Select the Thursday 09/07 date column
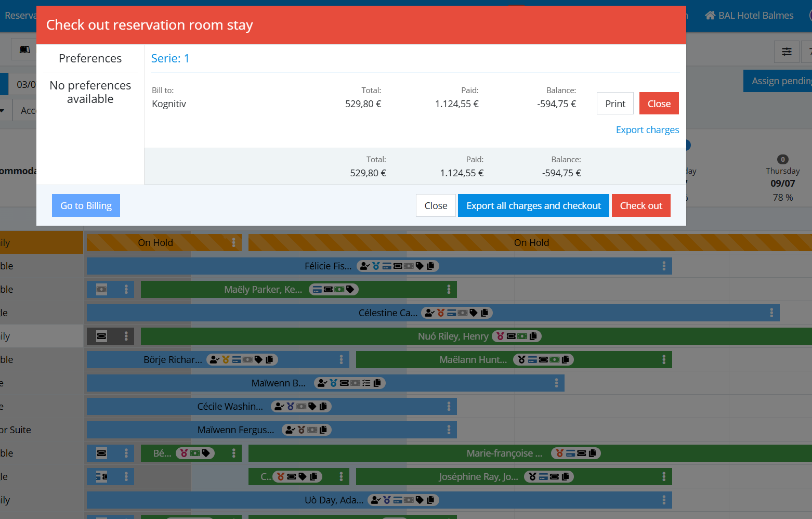The height and width of the screenshot is (519, 812). click(x=782, y=178)
